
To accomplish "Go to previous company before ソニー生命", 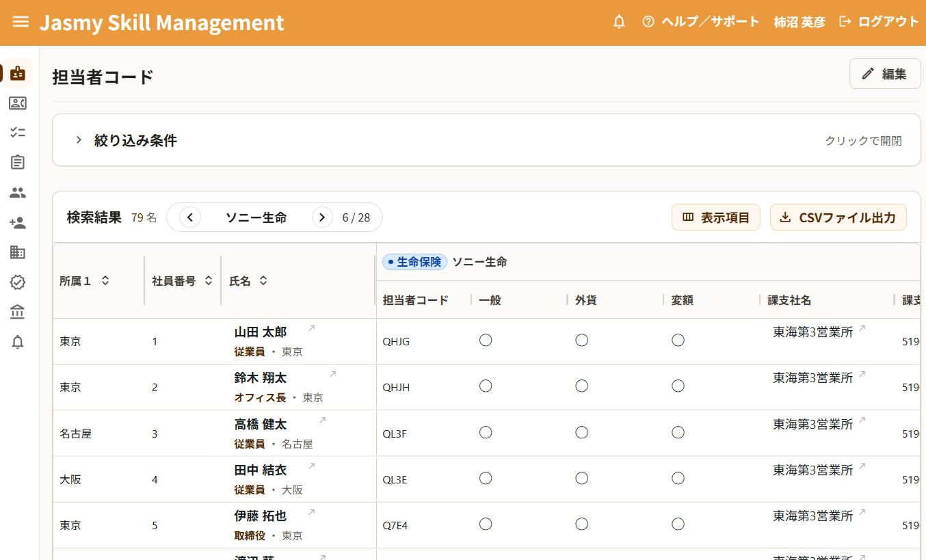I will tap(190, 217).
